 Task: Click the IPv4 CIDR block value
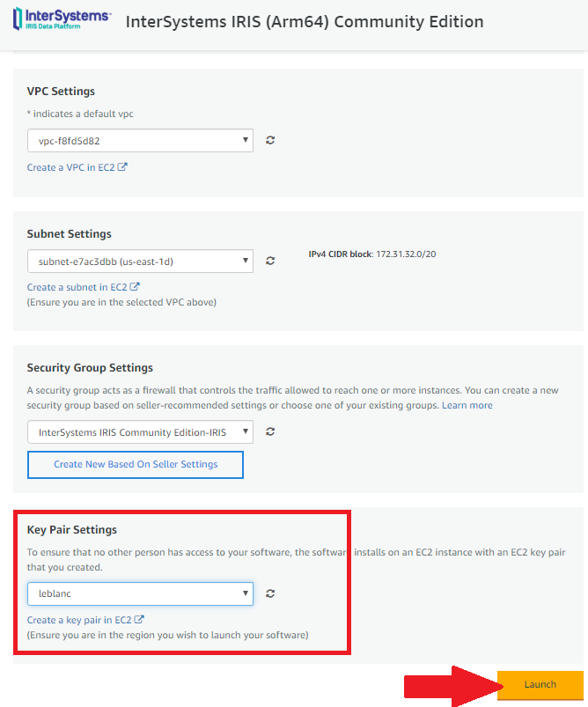coord(406,254)
